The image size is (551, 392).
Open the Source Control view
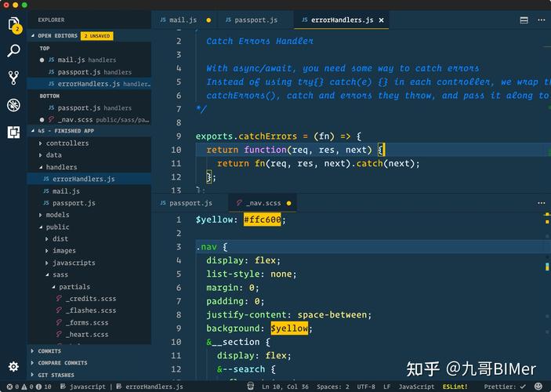13,78
